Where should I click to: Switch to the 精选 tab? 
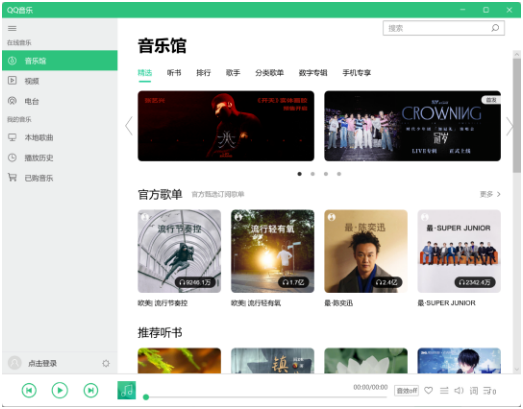(x=145, y=73)
